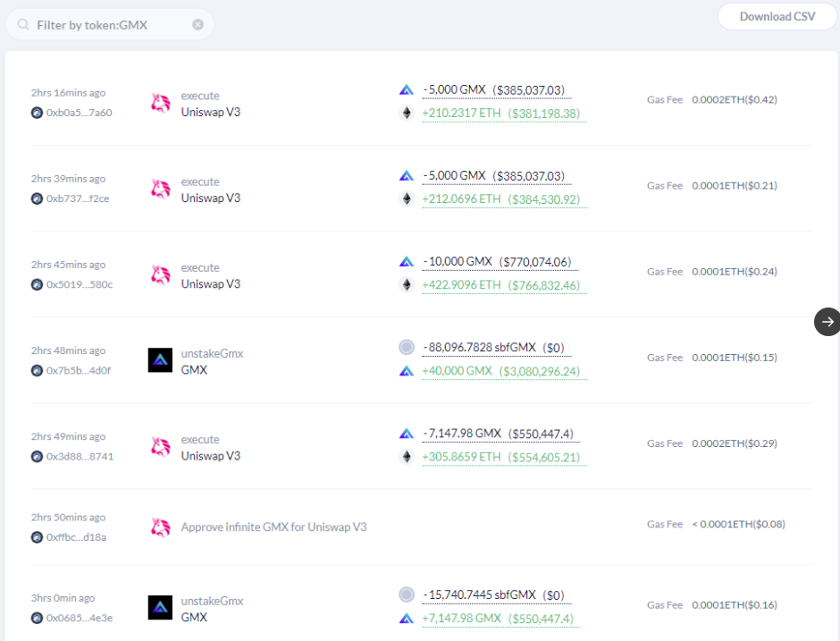Click the -10,000 GMX amount
840x641 pixels.
(458, 261)
